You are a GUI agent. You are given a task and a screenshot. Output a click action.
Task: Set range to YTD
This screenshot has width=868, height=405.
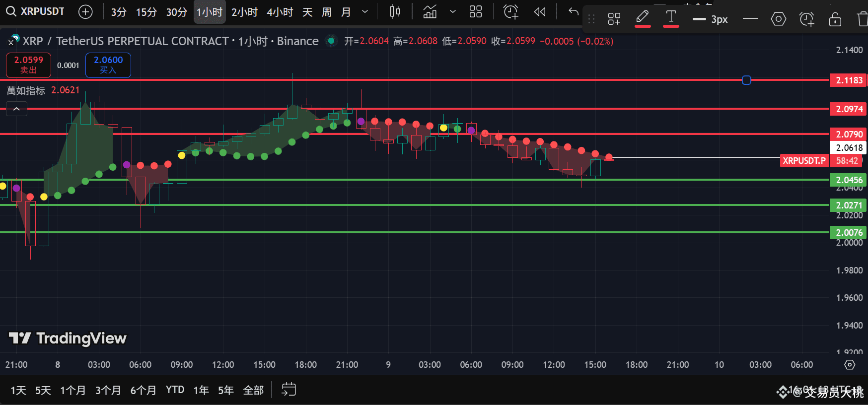[175, 390]
